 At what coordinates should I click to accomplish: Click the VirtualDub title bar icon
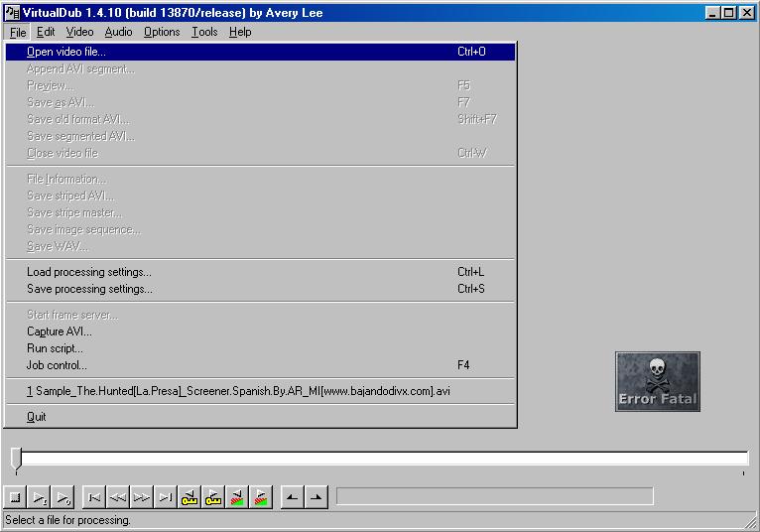12,13
